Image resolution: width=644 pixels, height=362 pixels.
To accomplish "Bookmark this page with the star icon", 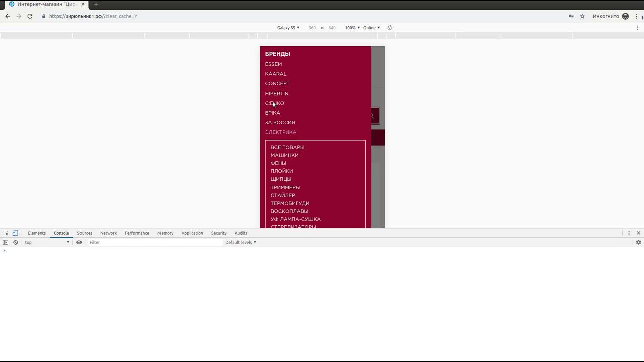I will point(582,16).
